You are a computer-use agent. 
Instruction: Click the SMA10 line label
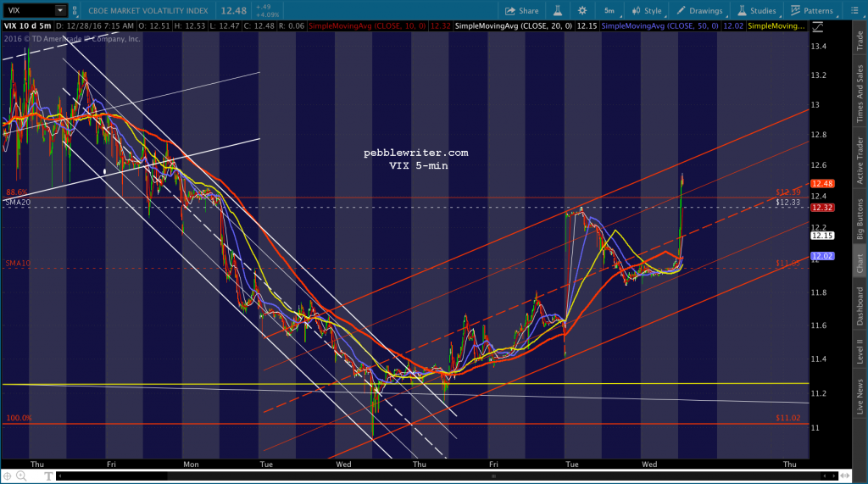click(x=19, y=263)
